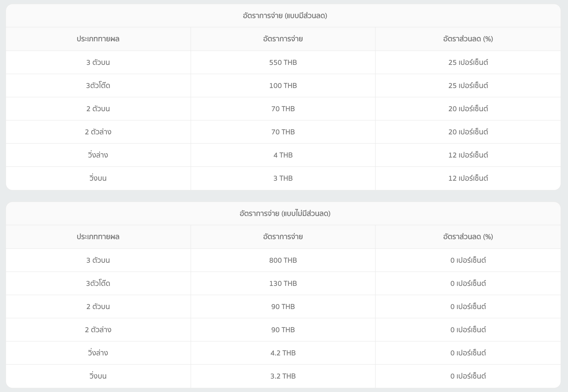Select the 130 THB payout value
Viewport: 568px width, 392px height.
(x=283, y=283)
